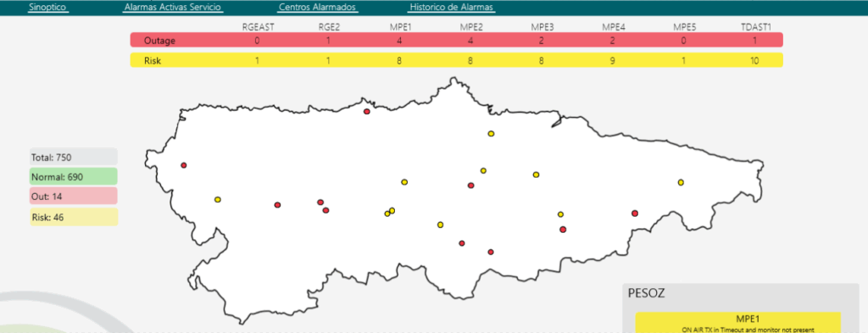868x333 pixels.
Task: Click Risk count under MPE2
Action: pos(470,61)
